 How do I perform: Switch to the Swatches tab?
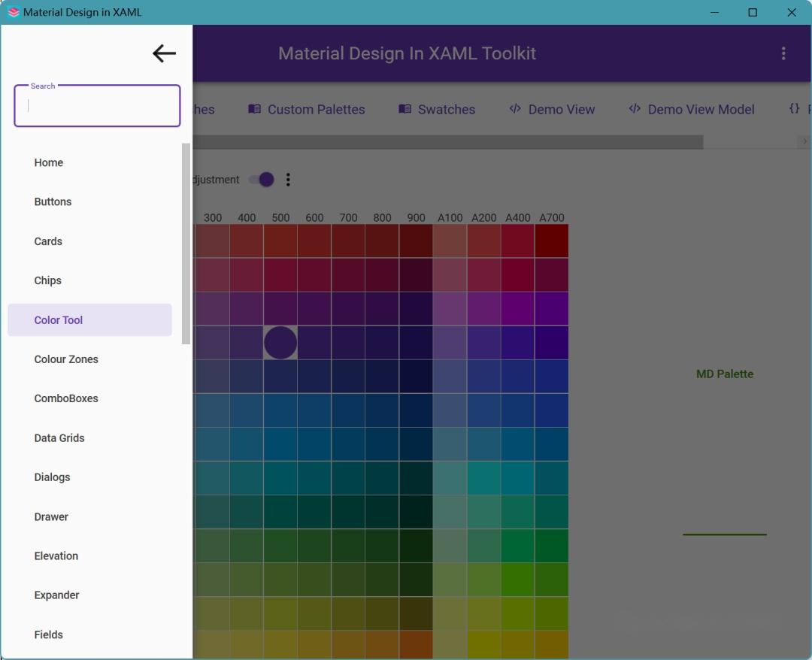(x=437, y=109)
